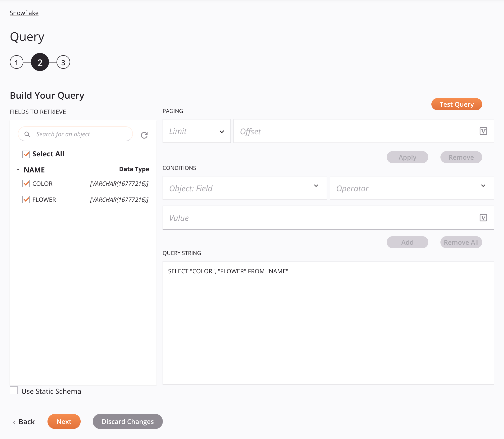
Task: Toggle the COLOR field checkbox off
Action: pyautogui.click(x=27, y=183)
